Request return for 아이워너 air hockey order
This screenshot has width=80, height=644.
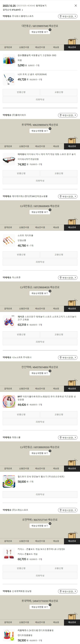(x=21, y=173)
